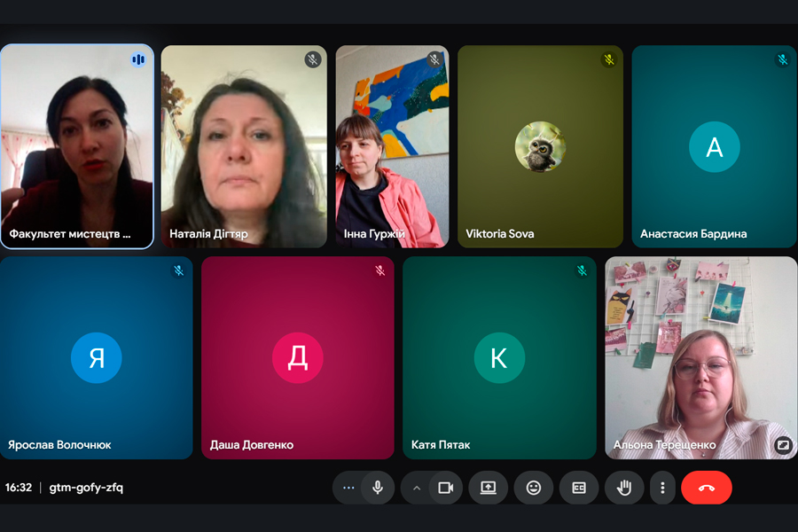Click muted mic icon on Даша Довгенко
This screenshot has width=798, height=532.
379,270
